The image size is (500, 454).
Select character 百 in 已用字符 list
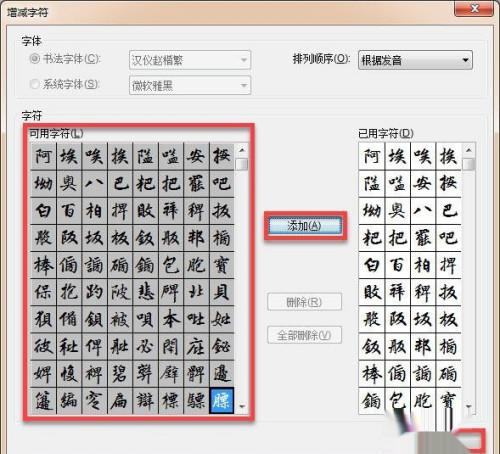point(397,265)
